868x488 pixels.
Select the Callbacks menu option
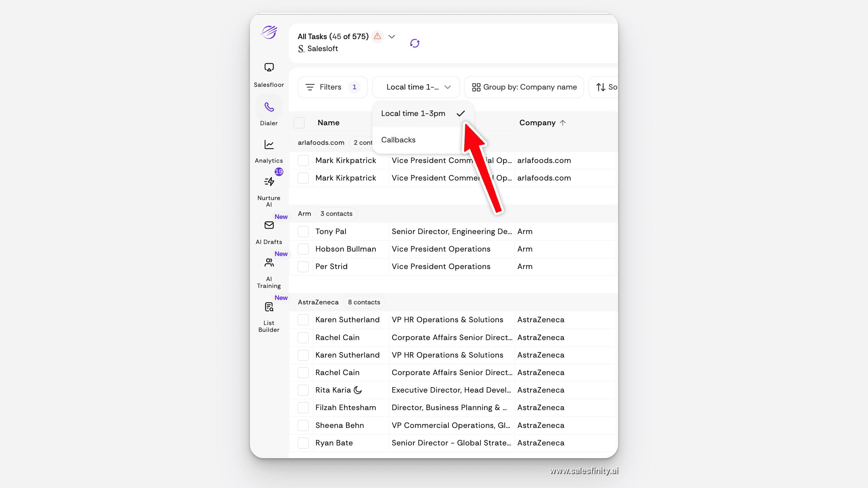coord(398,140)
